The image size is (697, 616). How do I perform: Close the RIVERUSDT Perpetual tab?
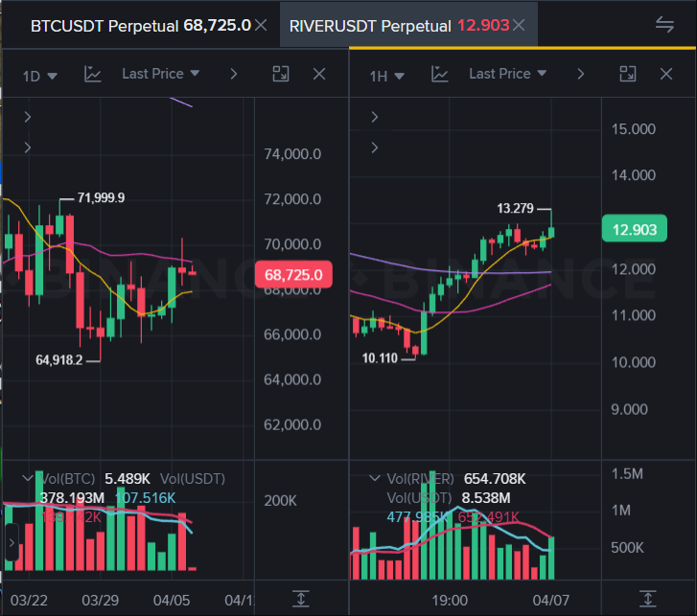[x=519, y=25]
